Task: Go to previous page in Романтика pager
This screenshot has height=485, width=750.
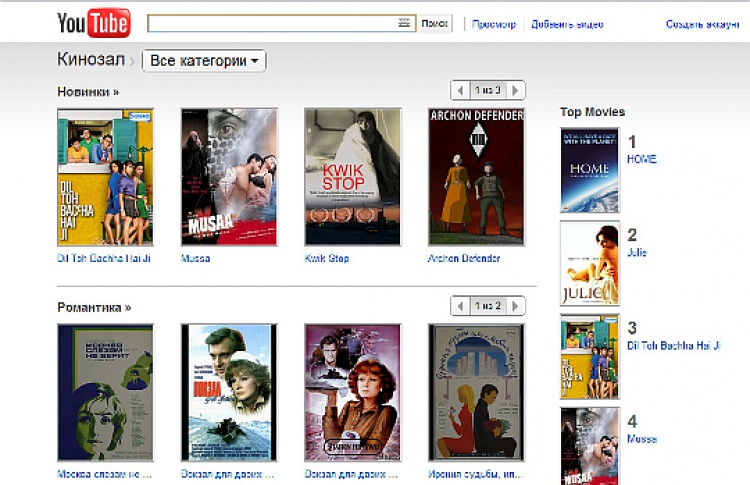Action: pos(460,306)
